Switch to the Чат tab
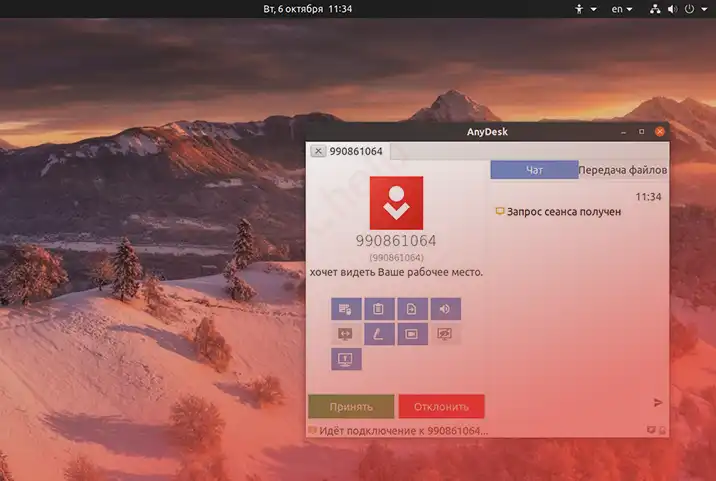 click(x=534, y=170)
